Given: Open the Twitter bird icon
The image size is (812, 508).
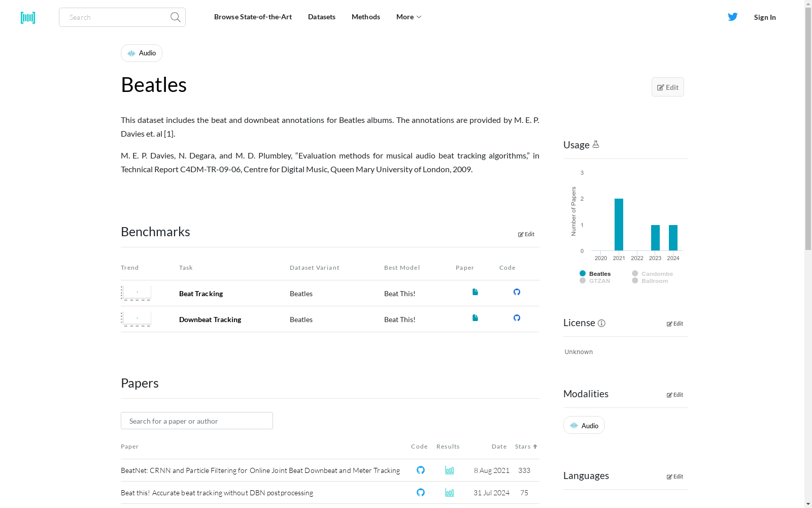Looking at the screenshot, I should [732, 17].
